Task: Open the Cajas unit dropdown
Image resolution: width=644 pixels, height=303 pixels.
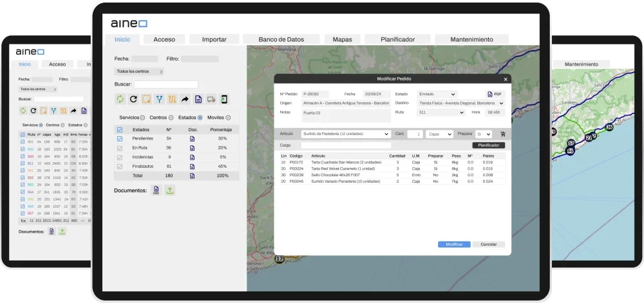Action: [x=439, y=134]
